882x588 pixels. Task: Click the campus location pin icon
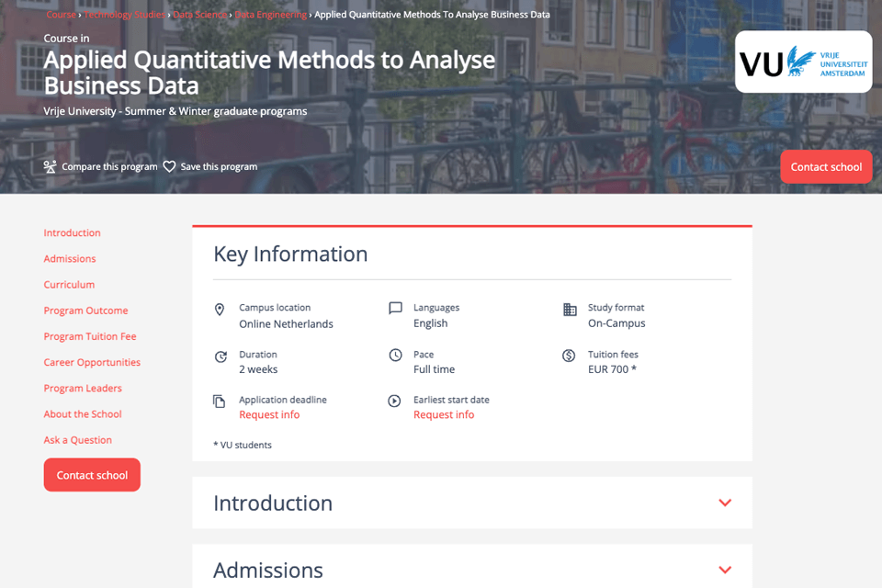(x=220, y=310)
